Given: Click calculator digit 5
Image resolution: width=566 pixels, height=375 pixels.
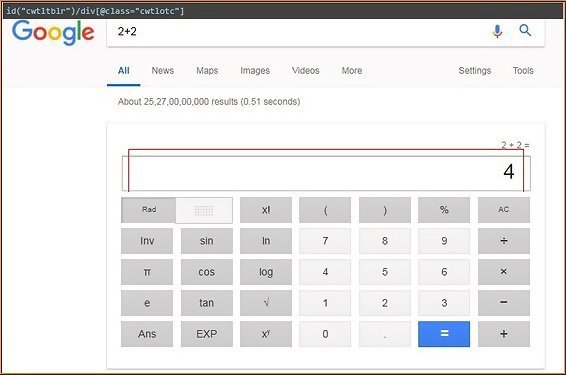Looking at the screenshot, I should tap(385, 272).
